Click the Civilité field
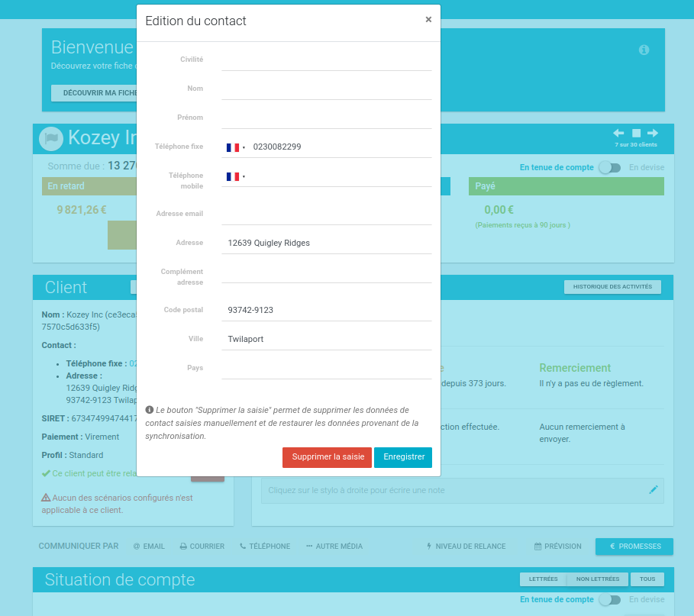Image resolution: width=694 pixels, height=616 pixels. tap(326, 60)
